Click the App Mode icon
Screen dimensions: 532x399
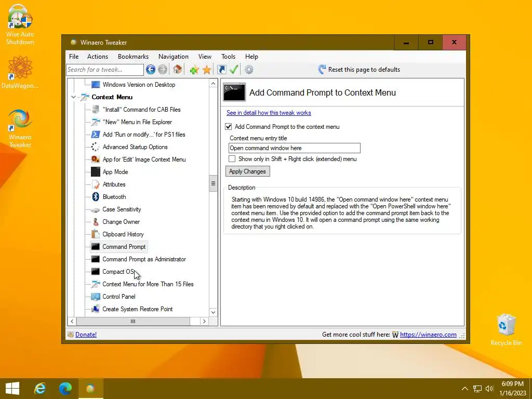96,172
